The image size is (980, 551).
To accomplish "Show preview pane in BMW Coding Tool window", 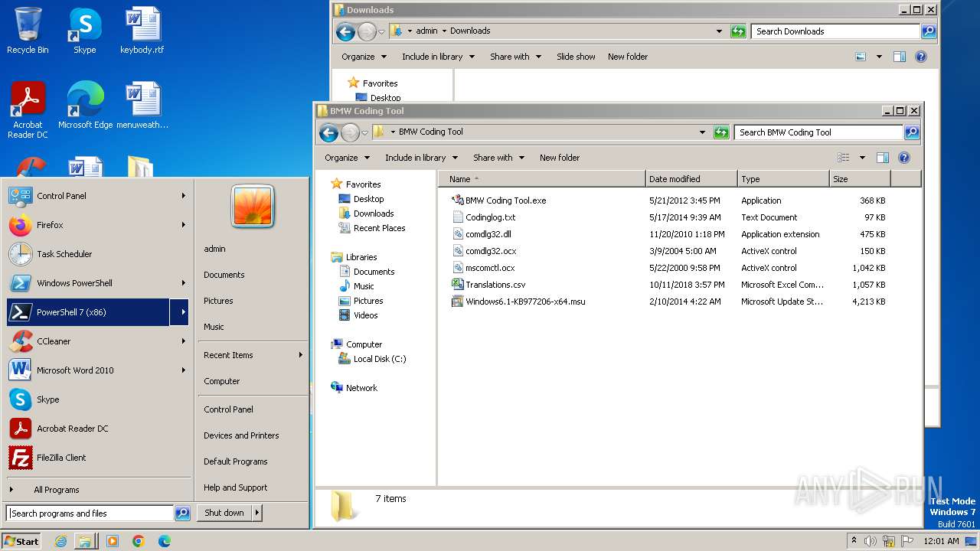I will (883, 158).
